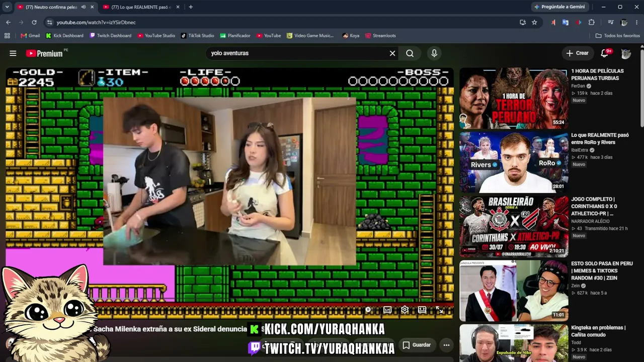Open the Planificador bookmark
Viewport: 644px width, 362px height.
pyautogui.click(x=235, y=36)
